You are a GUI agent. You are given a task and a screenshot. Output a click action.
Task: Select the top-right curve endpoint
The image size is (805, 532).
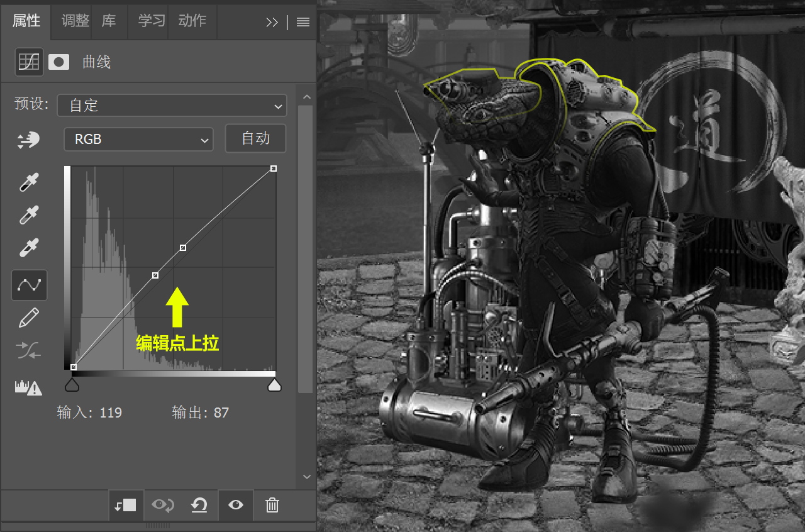[274, 169]
